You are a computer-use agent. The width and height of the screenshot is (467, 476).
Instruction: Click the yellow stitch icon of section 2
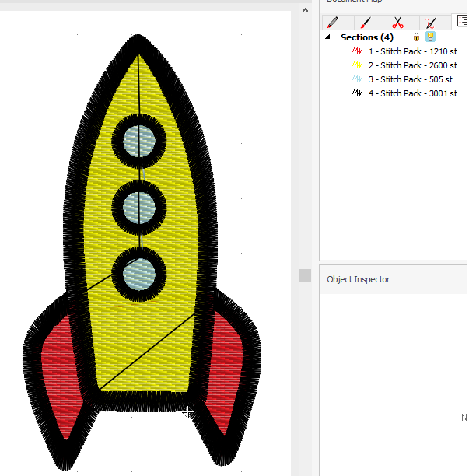click(357, 65)
